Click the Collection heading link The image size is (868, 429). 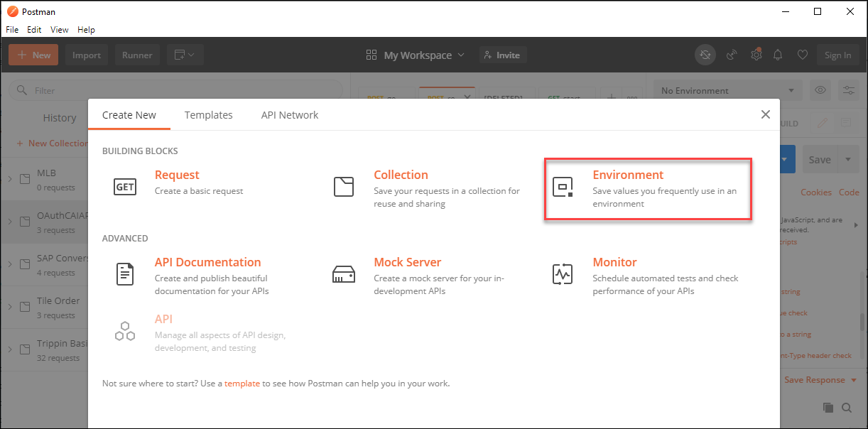coord(401,175)
